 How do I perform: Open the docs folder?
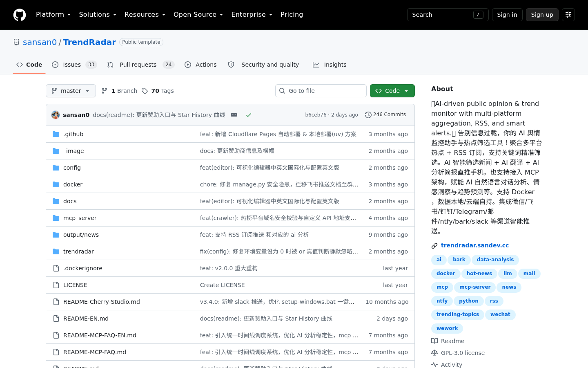click(x=70, y=201)
